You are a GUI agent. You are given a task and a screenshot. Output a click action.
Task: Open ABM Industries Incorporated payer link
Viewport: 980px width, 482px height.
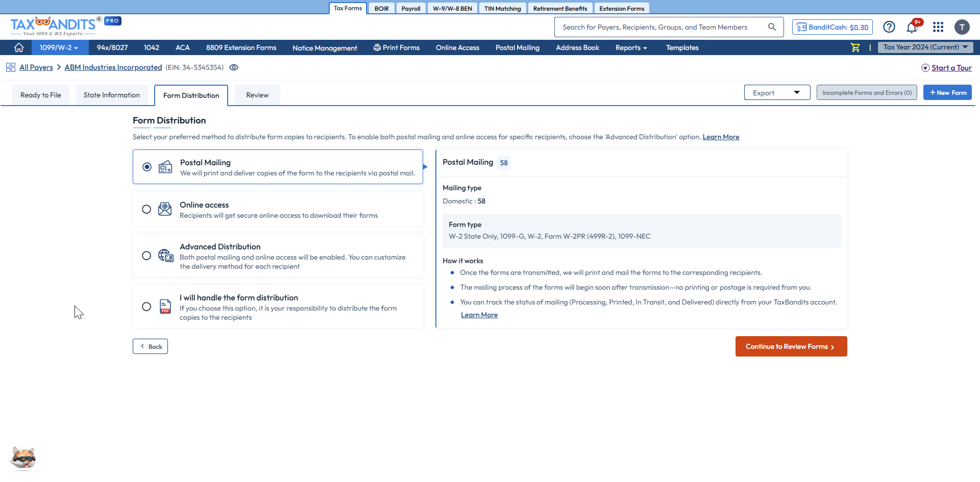[x=113, y=67]
